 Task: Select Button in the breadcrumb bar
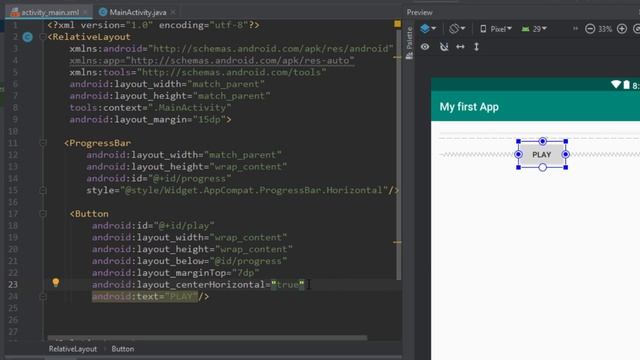122,349
